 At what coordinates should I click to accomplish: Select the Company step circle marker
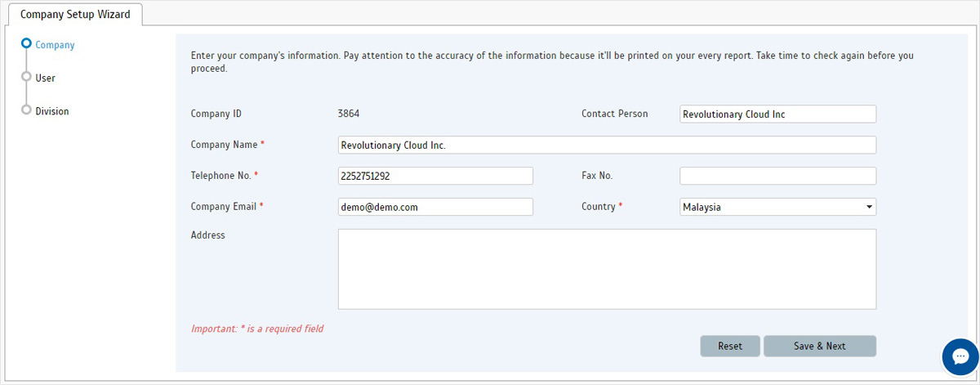point(27,44)
